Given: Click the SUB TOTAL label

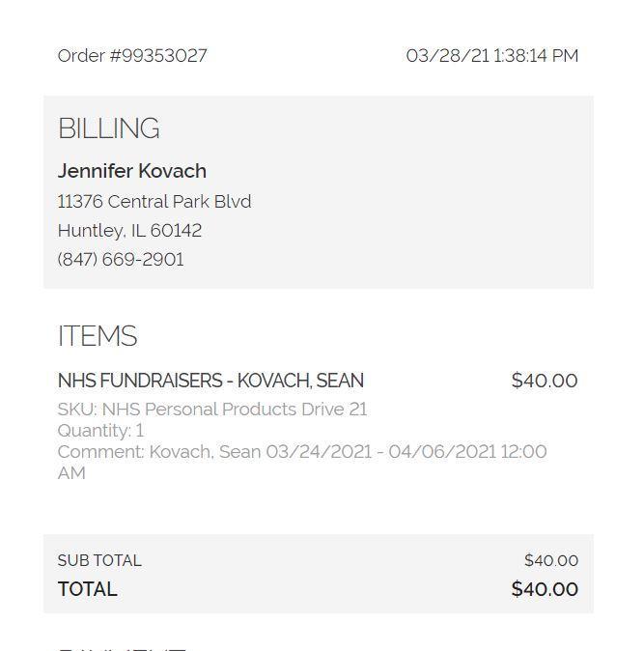Looking at the screenshot, I should [99, 560].
